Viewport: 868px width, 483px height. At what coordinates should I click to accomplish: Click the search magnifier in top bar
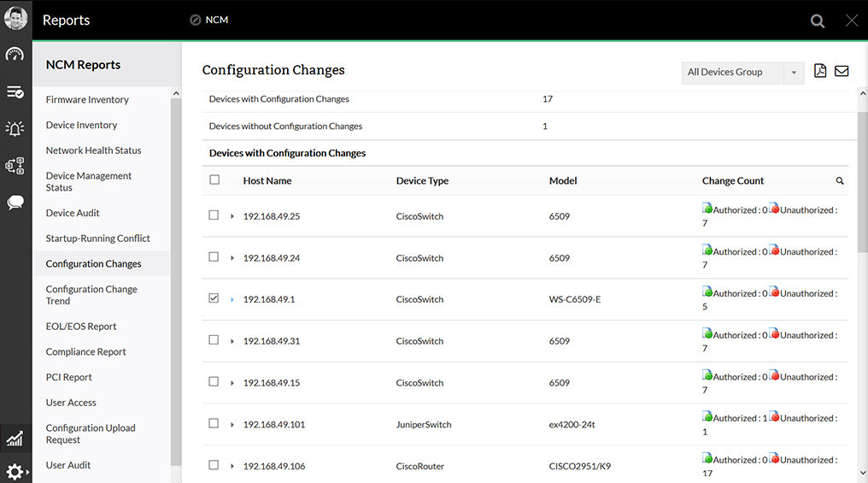[818, 21]
